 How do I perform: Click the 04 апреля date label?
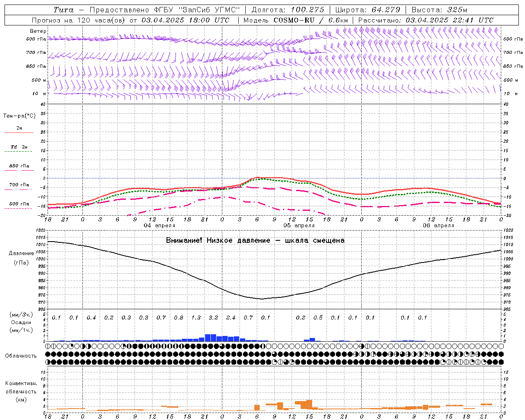[159, 226]
